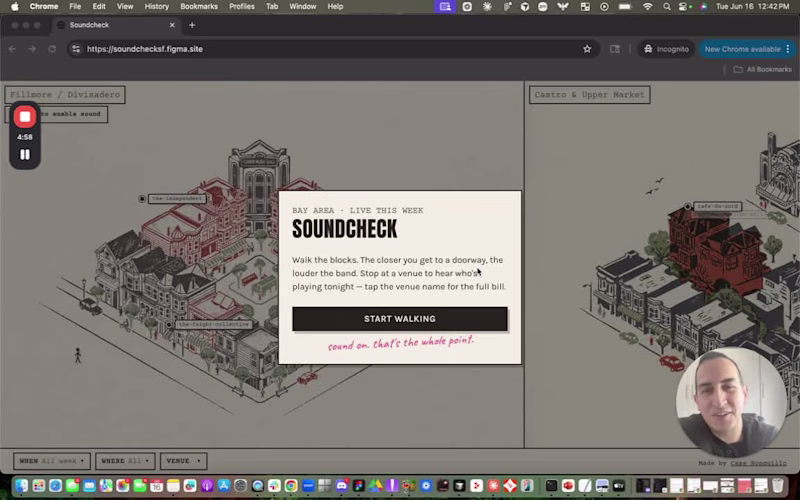Click the Incognito indicator button
800x500 pixels.
tap(666, 49)
